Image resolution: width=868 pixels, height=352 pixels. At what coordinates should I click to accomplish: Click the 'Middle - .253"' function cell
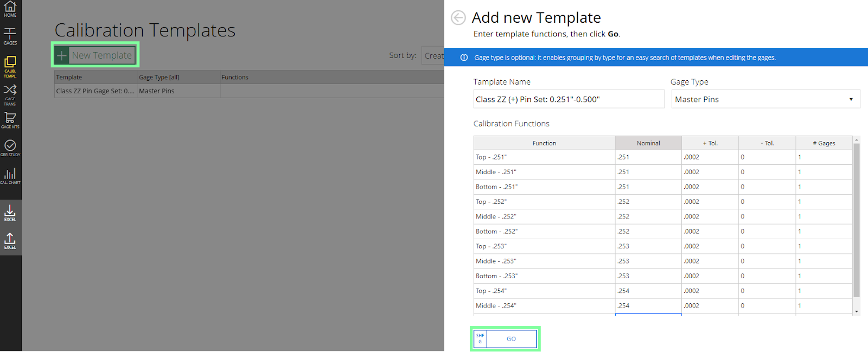tap(544, 261)
